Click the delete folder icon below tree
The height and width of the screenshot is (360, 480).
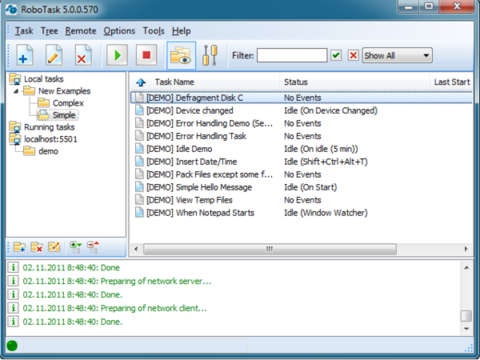pos(37,247)
